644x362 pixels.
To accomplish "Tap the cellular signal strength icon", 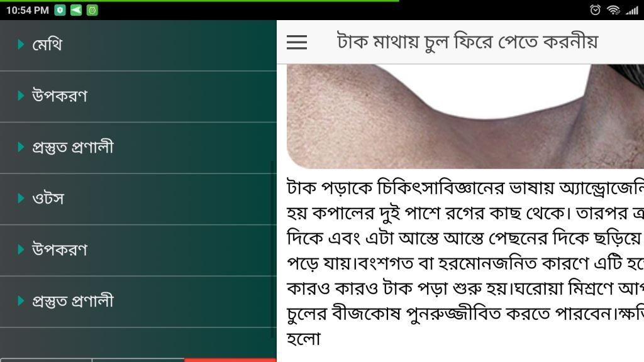I will point(632,10).
